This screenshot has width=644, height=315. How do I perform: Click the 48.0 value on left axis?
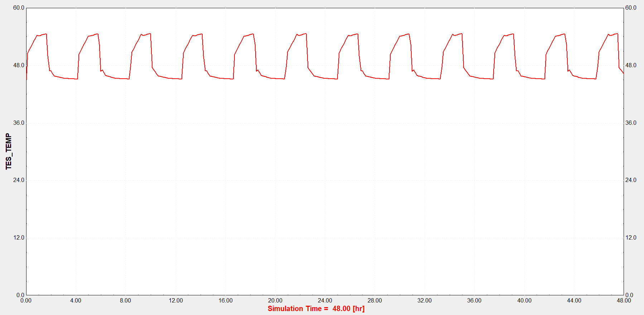(x=19, y=65)
